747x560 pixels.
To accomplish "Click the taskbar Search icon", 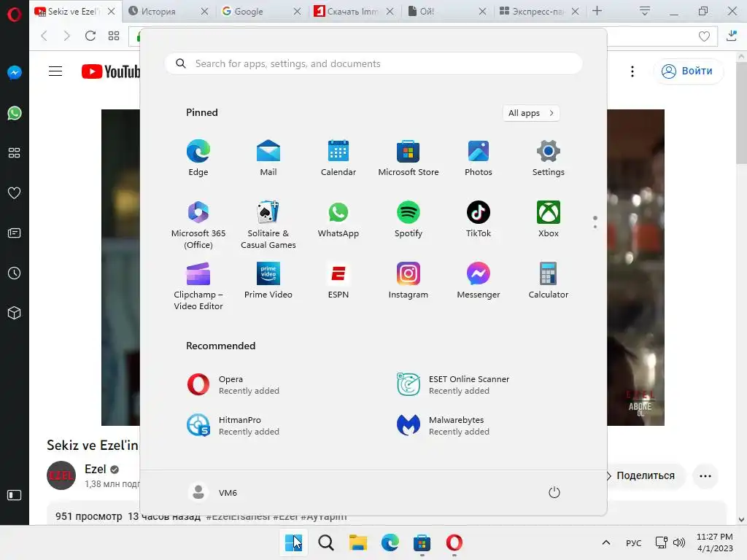I will pos(326,542).
